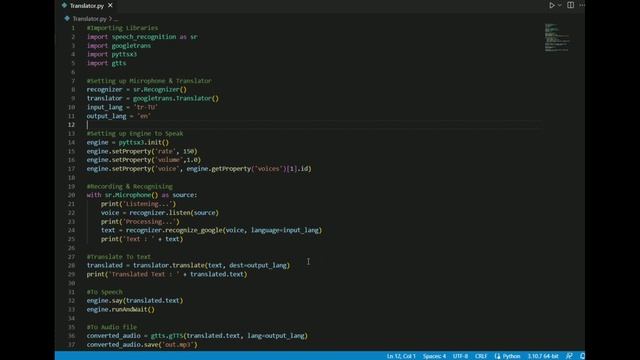640x360 pixels.
Task: Click the print('Listening...') line
Action: pos(138,204)
